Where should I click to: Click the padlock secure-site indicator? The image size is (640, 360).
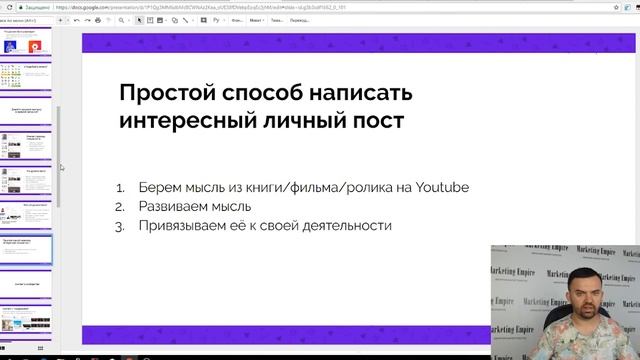tap(21, 7)
